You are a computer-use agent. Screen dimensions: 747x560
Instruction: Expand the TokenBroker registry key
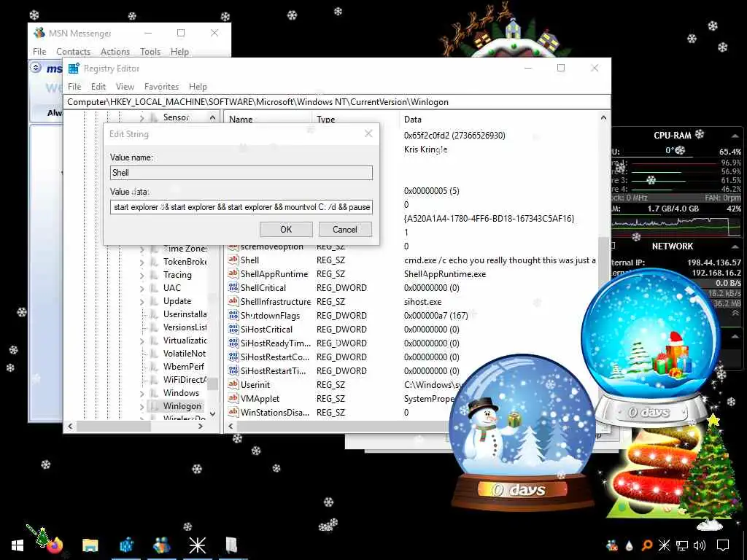(142, 262)
